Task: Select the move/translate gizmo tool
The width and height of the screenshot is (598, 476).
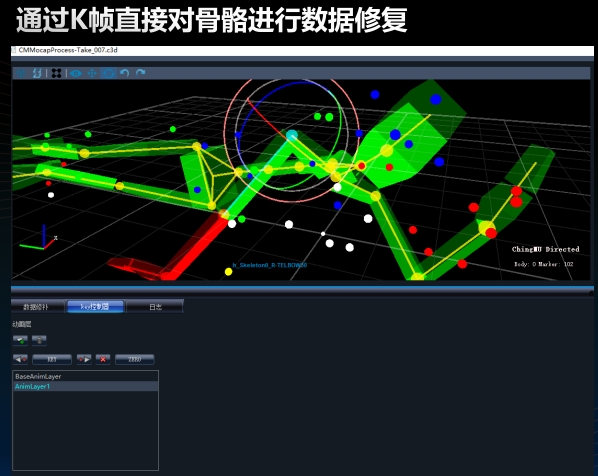Action: pyautogui.click(x=92, y=73)
